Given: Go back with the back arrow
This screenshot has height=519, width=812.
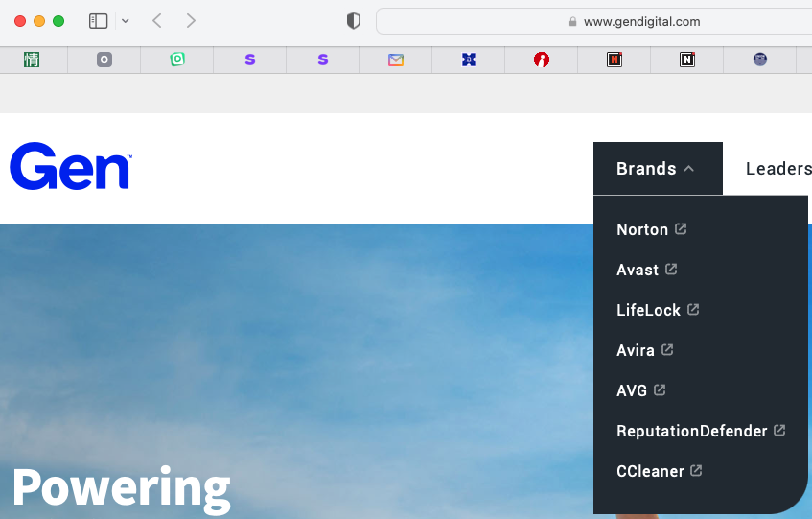Looking at the screenshot, I should point(157,21).
